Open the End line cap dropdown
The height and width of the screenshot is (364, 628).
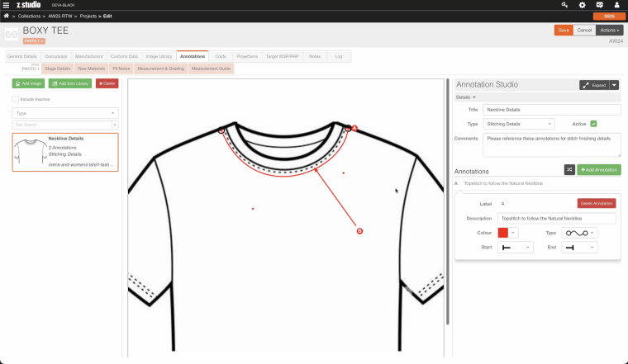tap(579, 247)
